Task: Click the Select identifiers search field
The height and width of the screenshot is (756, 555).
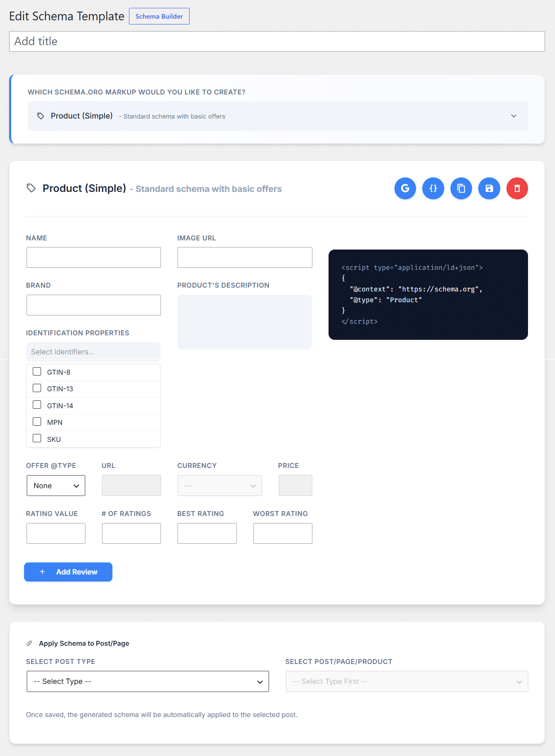Action: tap(93, 352)
